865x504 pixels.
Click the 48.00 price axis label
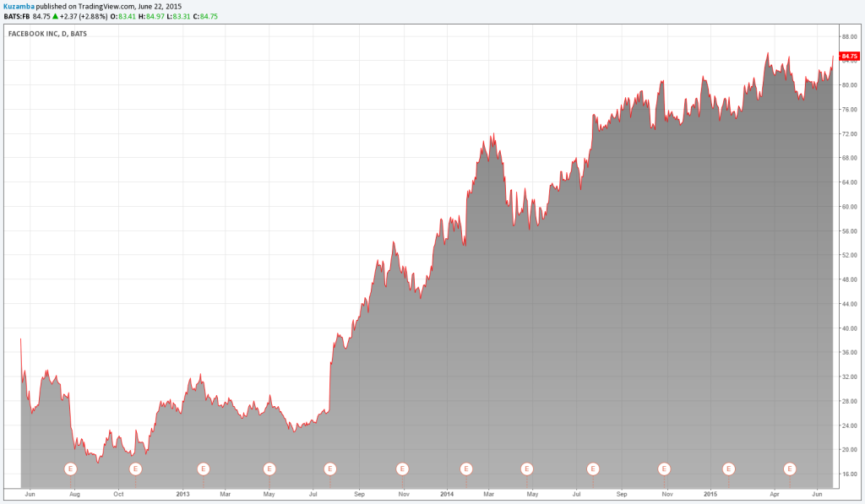pyautogui.click(x=850, y=279)
